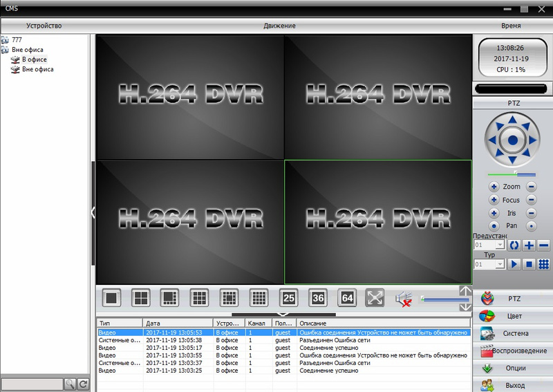Click the device search input field
Image resolution: width=553 pixels, height=392 pixels.
(32, 384)
